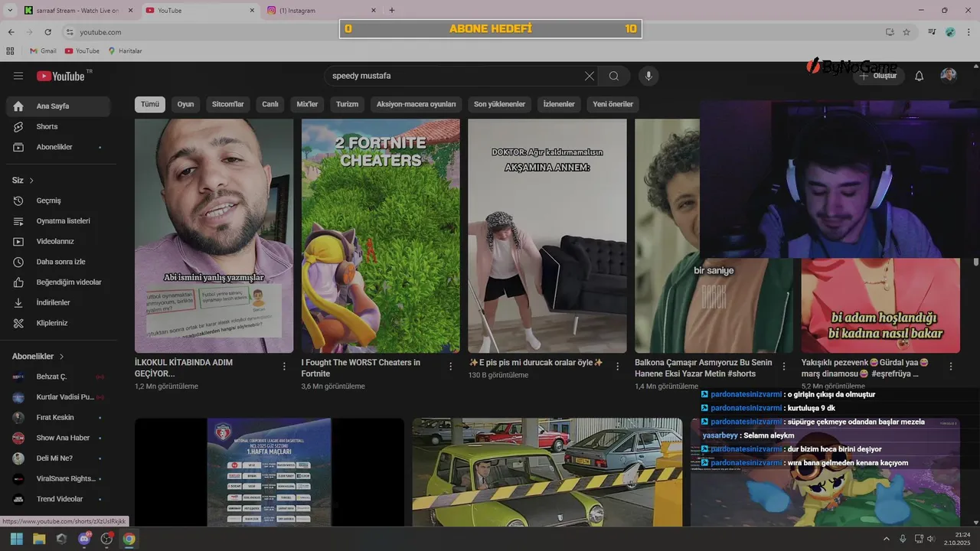This screenshot has height=551, width=980.
Task: Open the yellow Mr Bean car video thumbnail
Action: pos(547,472)
